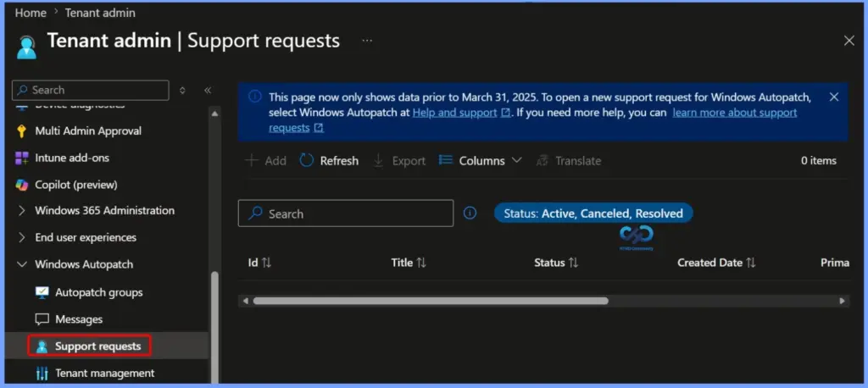Open Multi Admin Approval
868x388 pixels.
88,131
